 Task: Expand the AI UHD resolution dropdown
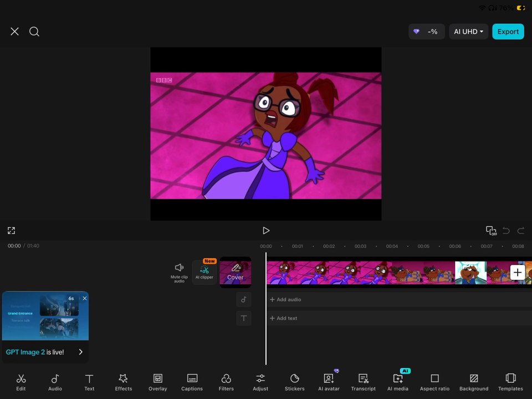(x=469, y=32)
